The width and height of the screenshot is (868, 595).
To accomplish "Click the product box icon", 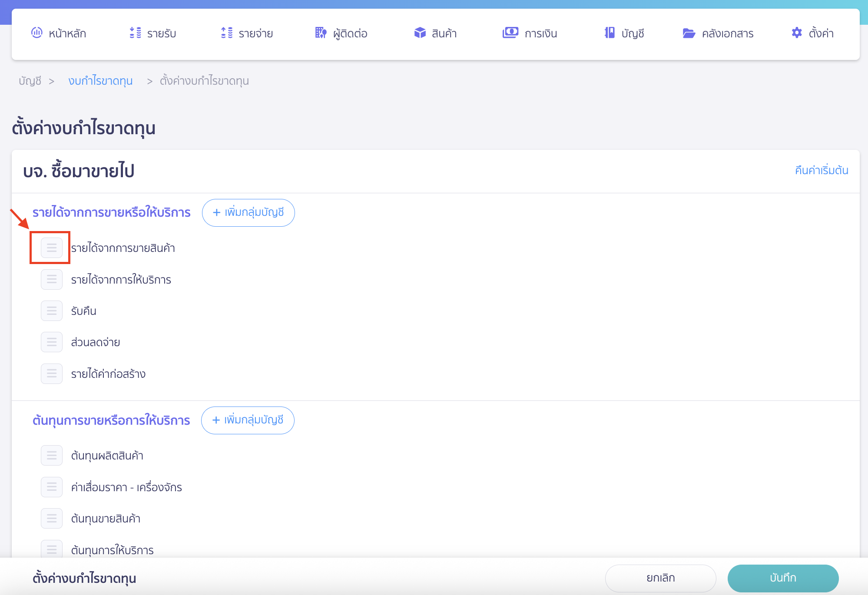I will pos(420,33).
